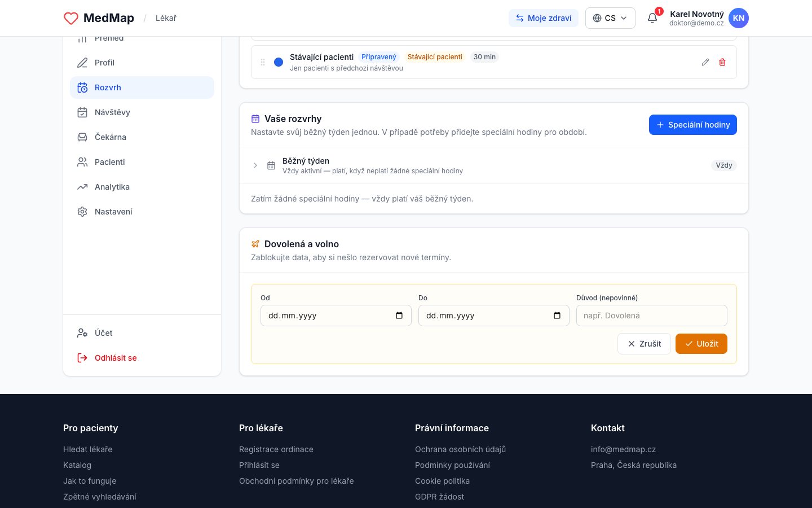Open notifications bell
The height and width of the screenshot is (508, 812).
tap(652, 18)
